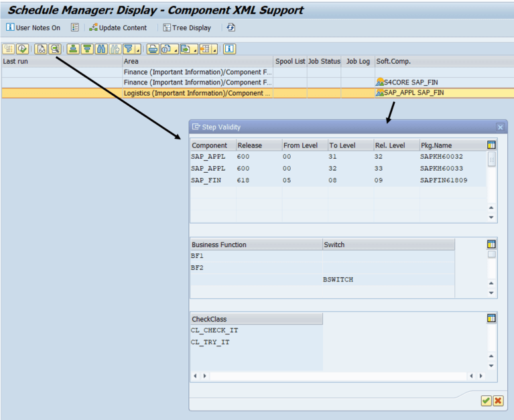Open Find with the binoculars icon
This screenshot has width=514, height=420.
(101, 49)
